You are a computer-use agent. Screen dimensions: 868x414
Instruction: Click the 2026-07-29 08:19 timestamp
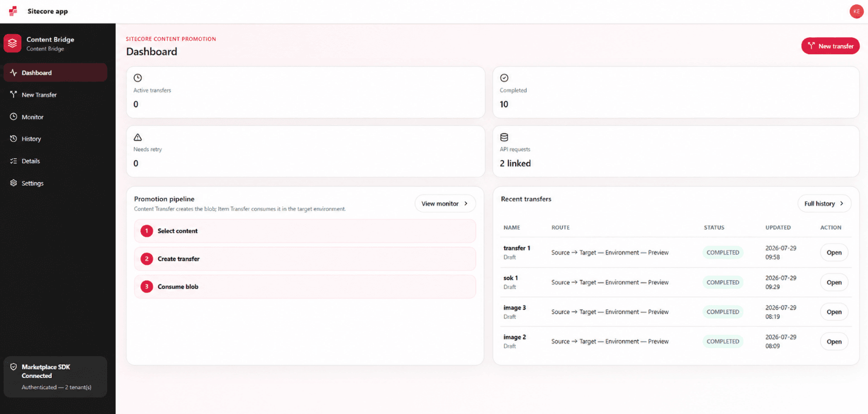pyautogui.click(x=781, y=312)
